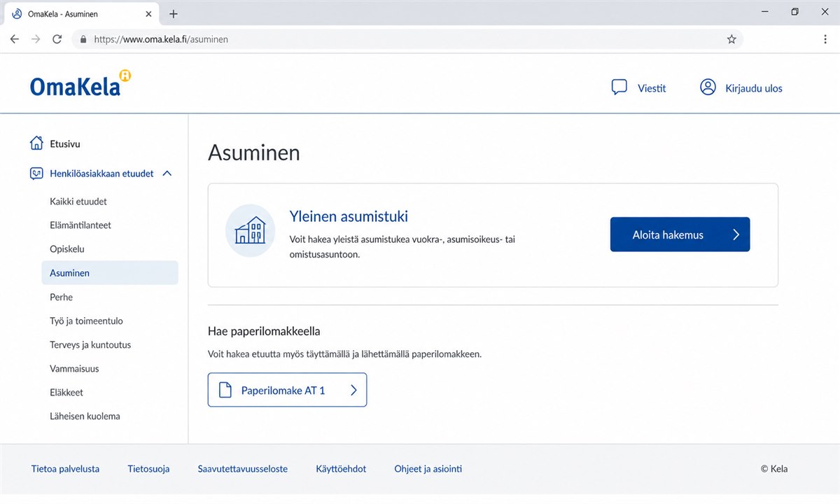Close the OmaKela - Asuminen tab

[x=147, y=14]
